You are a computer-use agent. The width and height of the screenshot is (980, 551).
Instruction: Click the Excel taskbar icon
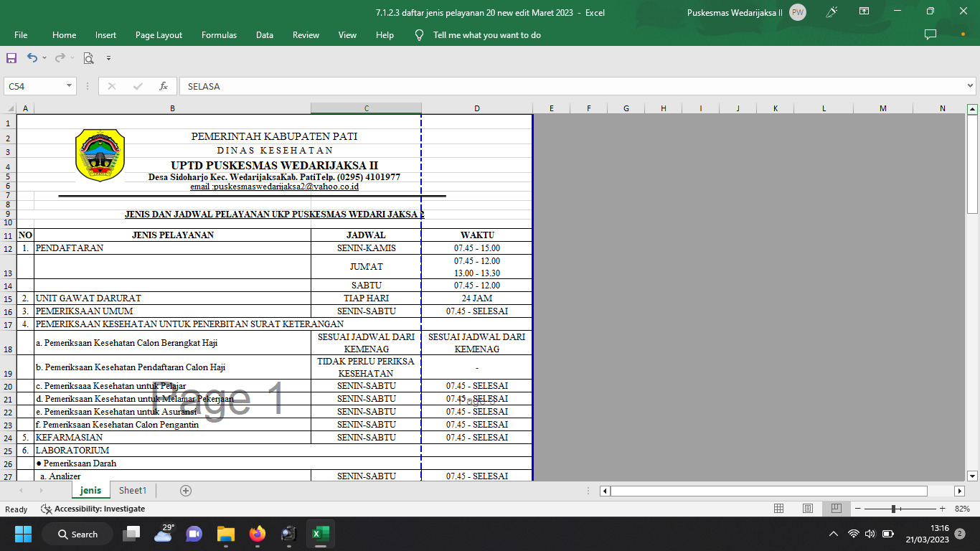click(x=320, y=534)
